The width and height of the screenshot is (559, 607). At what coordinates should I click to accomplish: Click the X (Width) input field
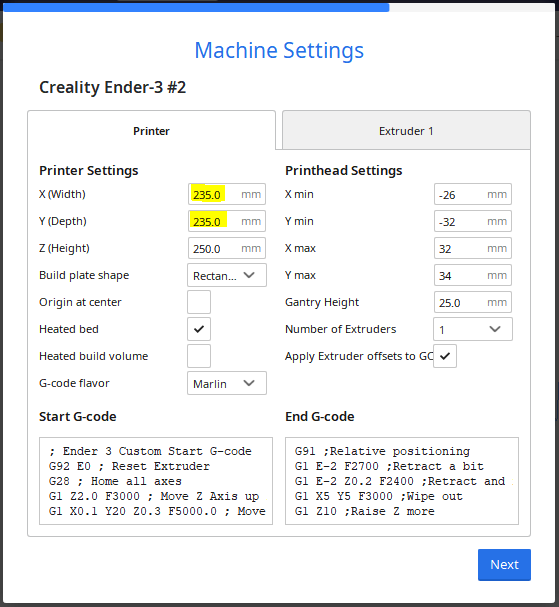[x=227, y=194]
